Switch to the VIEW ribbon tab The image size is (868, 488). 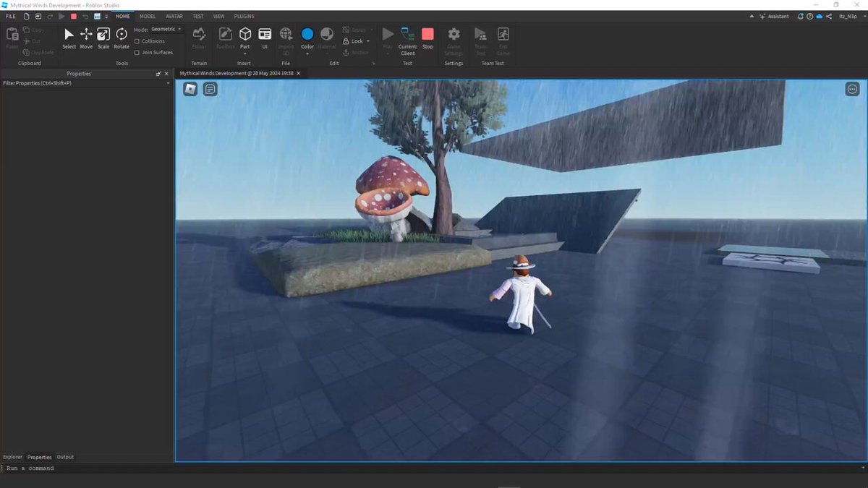point(218,16)
